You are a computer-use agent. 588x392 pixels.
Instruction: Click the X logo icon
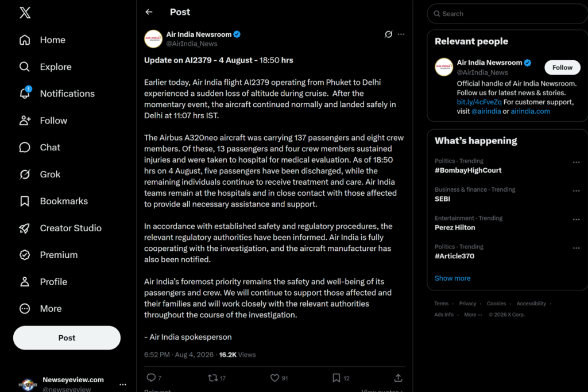pos(25,13)
